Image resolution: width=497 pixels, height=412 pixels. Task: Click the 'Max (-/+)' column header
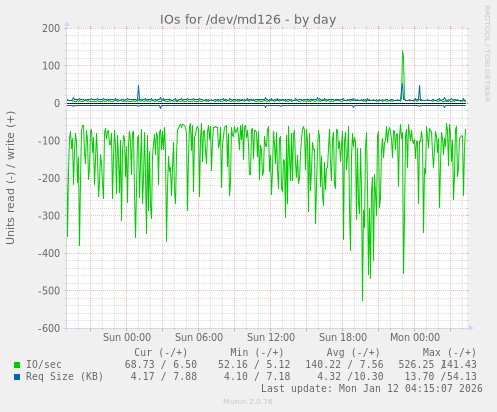click(449, 353)
